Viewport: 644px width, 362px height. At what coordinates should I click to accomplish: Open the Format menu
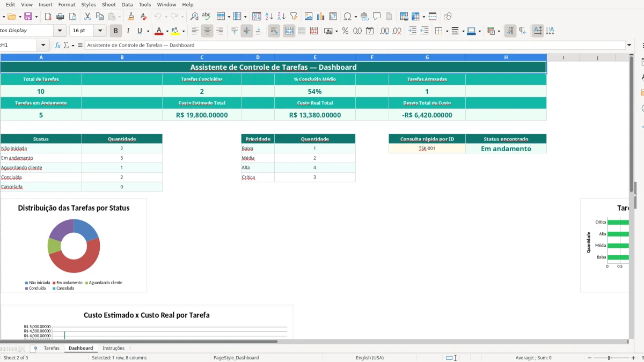click(67, 4)
